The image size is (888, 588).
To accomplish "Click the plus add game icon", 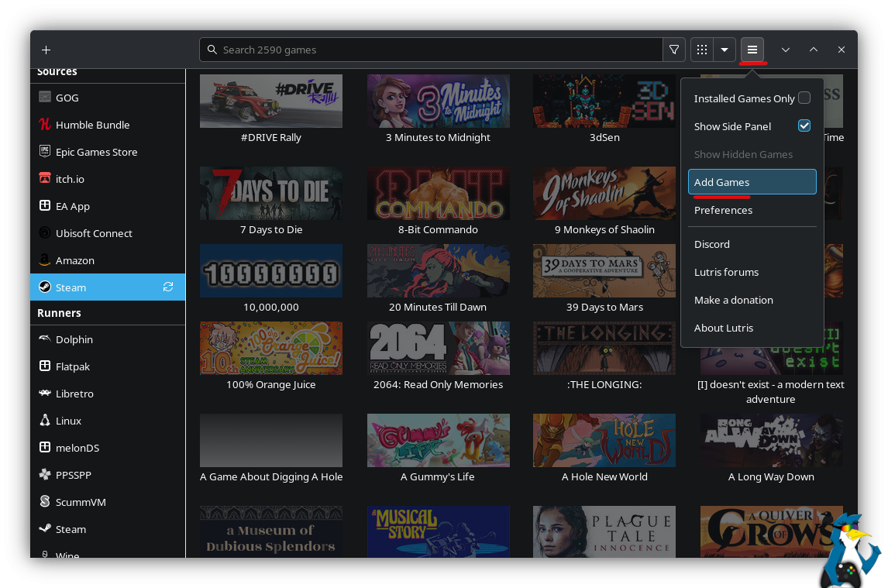I will point(46,50).
